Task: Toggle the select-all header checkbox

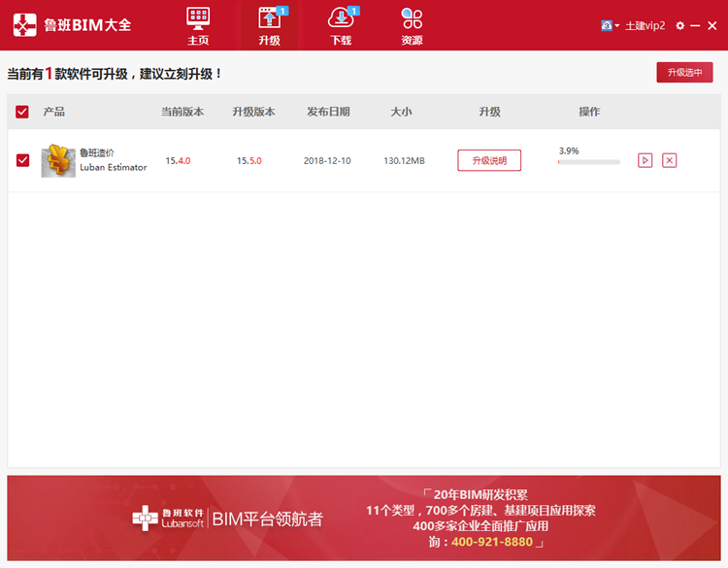Action: click(x=22, y=112)
